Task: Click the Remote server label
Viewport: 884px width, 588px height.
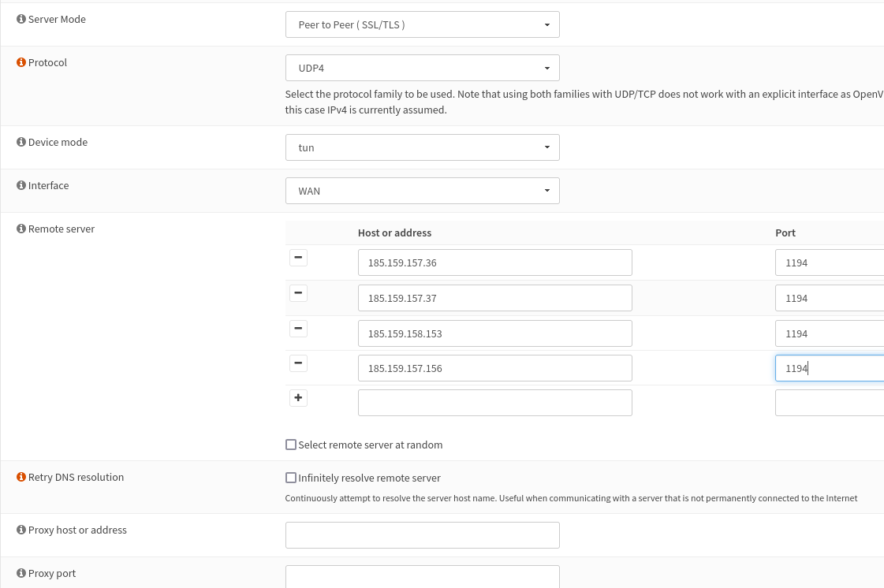Action: point(62,229)
